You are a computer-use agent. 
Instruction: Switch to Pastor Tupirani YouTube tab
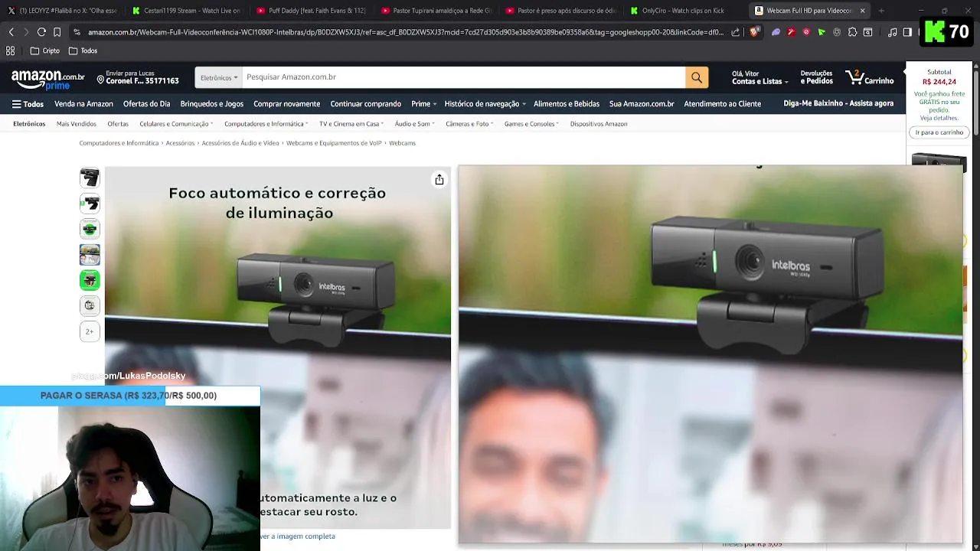[x=436, y=11]
